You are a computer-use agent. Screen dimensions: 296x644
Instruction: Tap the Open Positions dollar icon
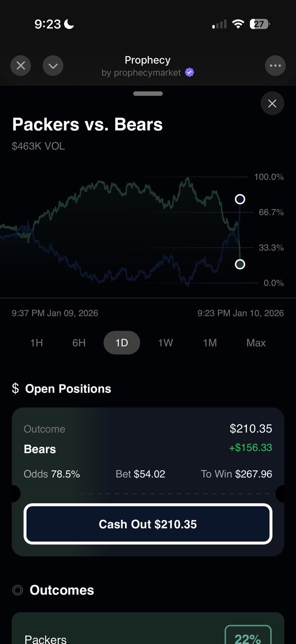pos(15,388)
